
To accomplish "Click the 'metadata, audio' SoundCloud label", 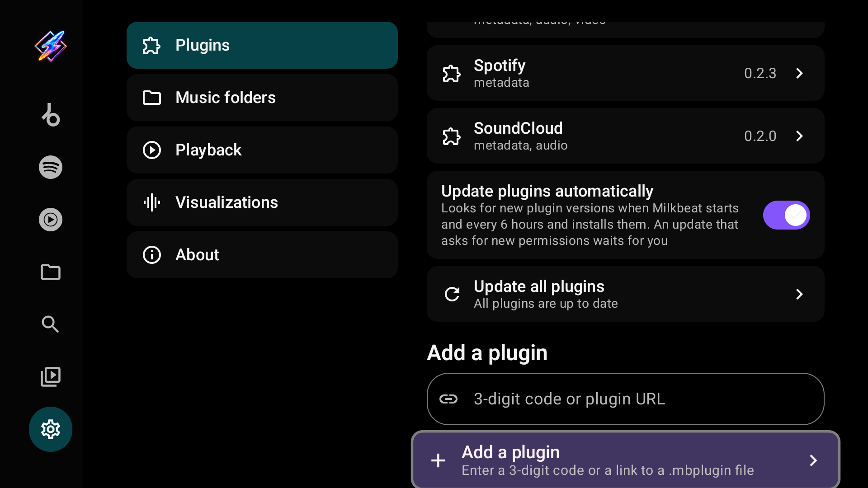I will click(520, 145).
